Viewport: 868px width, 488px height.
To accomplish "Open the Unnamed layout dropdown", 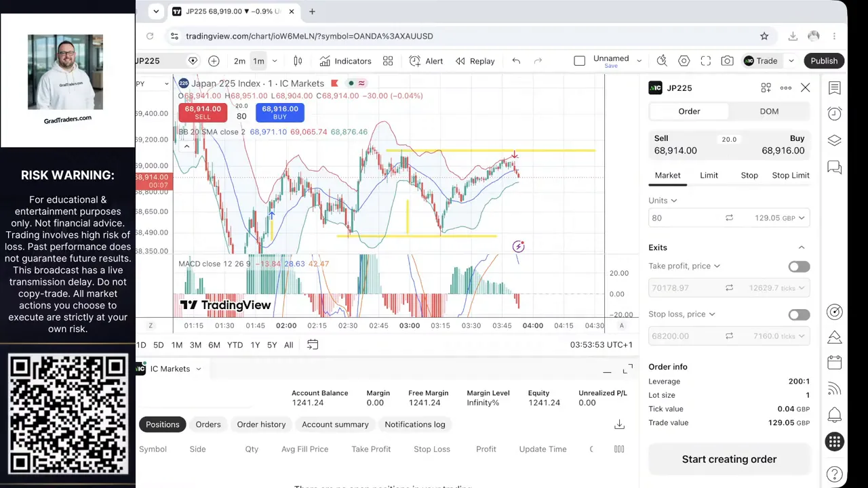I will pyautogui.click(x=639, y=61).
